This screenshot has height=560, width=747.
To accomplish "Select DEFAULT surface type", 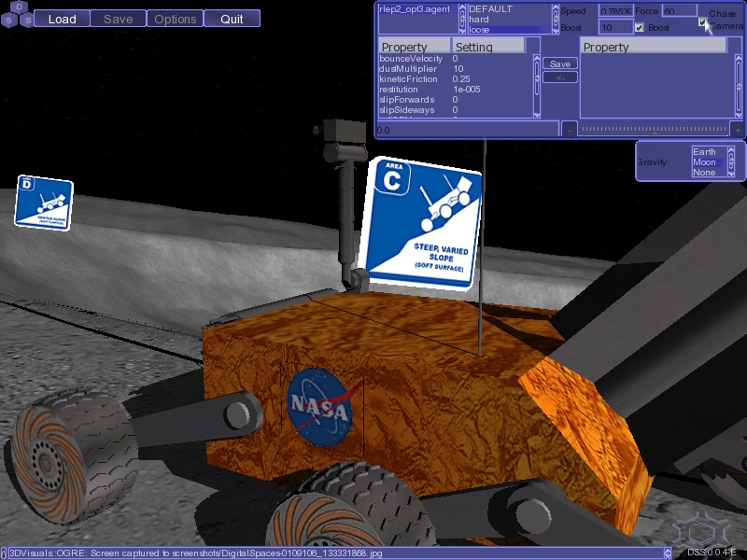I will point(510,9).
